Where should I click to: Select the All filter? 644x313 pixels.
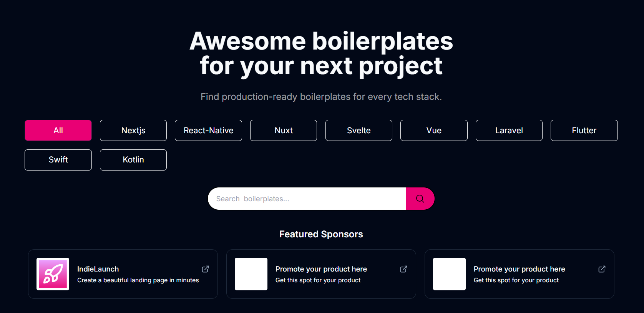coord(58,130)
